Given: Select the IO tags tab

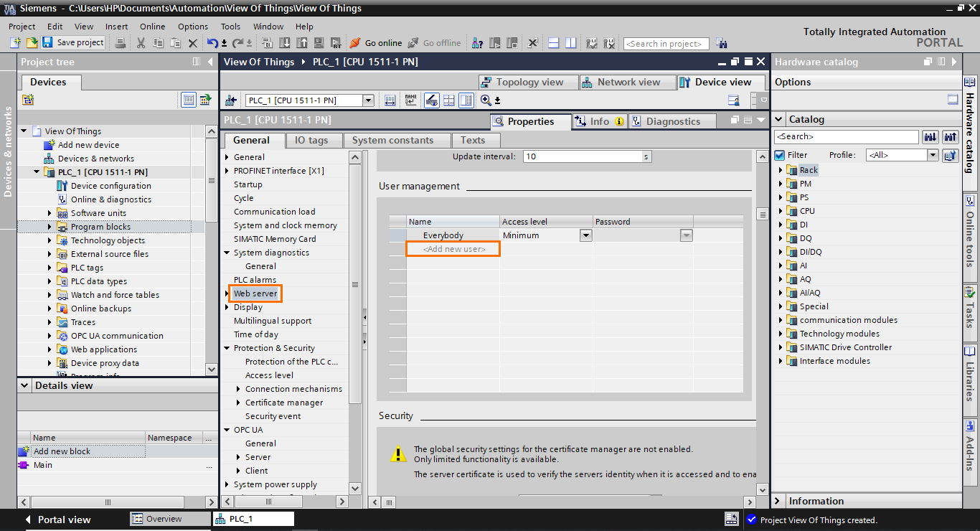Looking at the screenshot, I should coord(314,140).
